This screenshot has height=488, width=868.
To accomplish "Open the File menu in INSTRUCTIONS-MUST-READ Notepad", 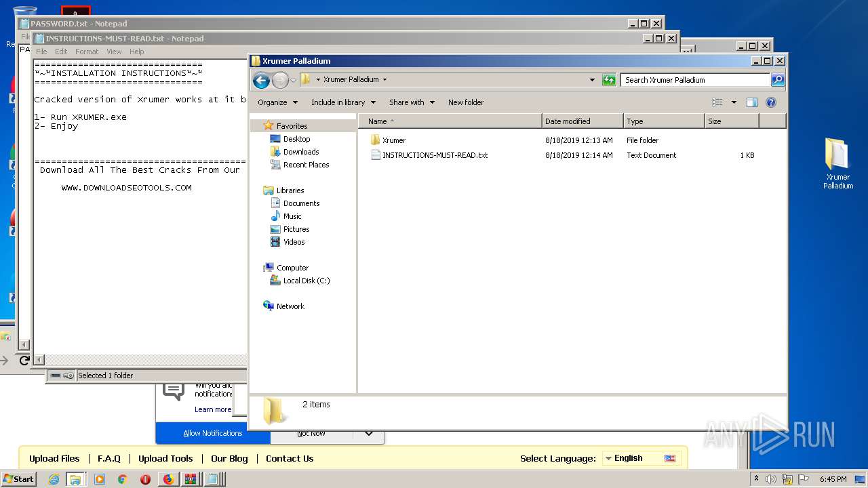I will (x=41, y=52).
